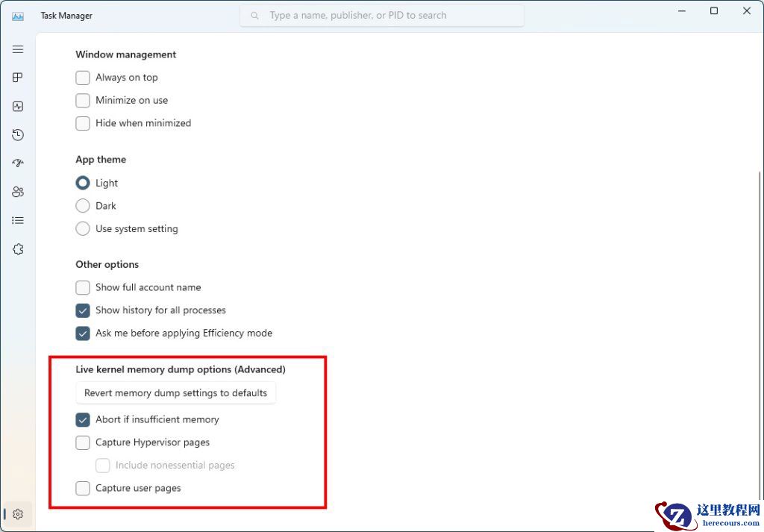Choose Use system setting theme
Image resolution: width=764 pixels, height=532 pixels.
(83, 228)
